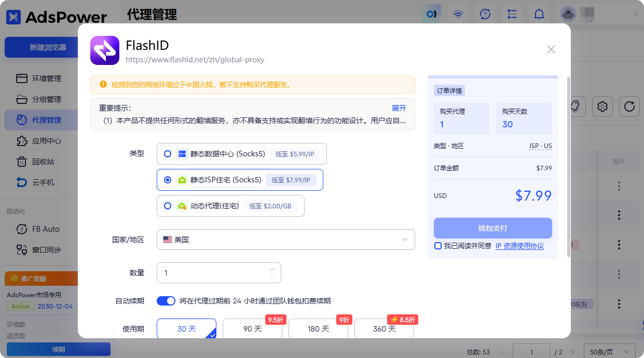Image resolution: width=644 pixels, height=358 pixels.
Task: Open notifications with the bell icon
Action: point(539,14)
